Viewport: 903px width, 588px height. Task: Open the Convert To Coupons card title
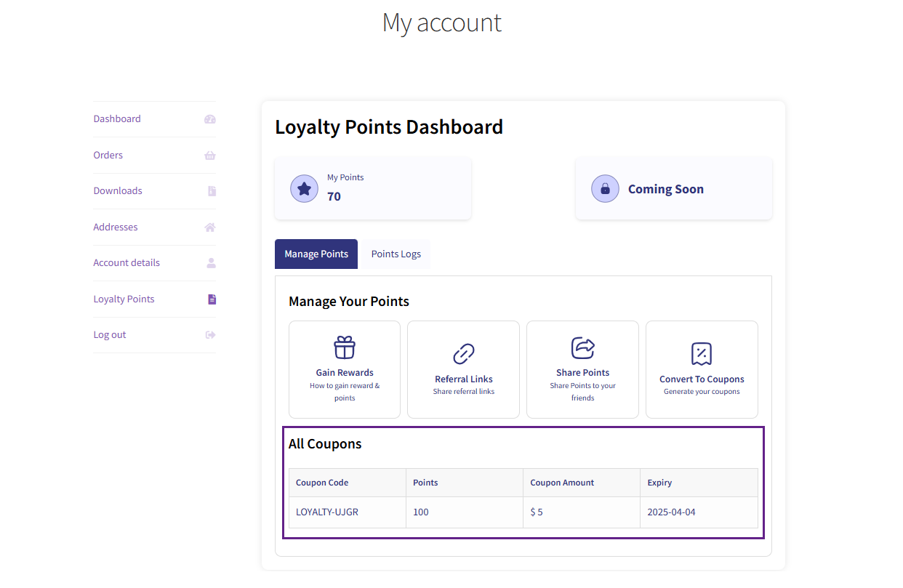[702, 379]
